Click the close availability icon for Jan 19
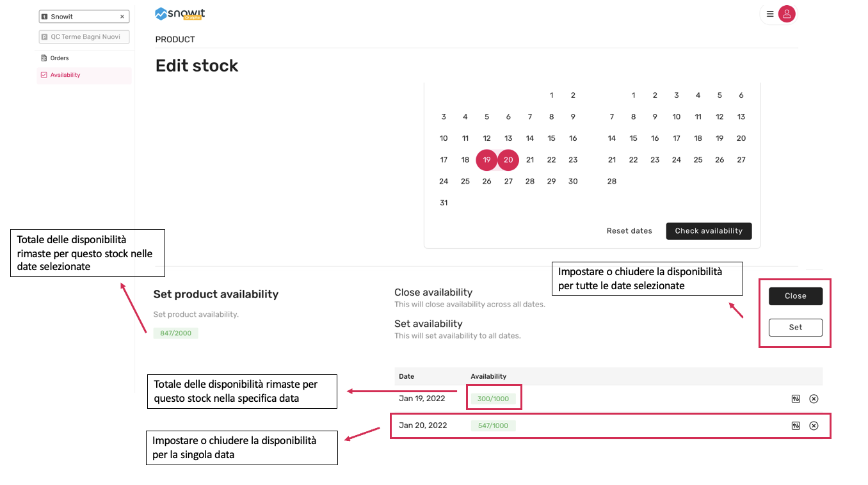Image resolution: width=868 pixels, height=485 pixels. pos(814,399)
